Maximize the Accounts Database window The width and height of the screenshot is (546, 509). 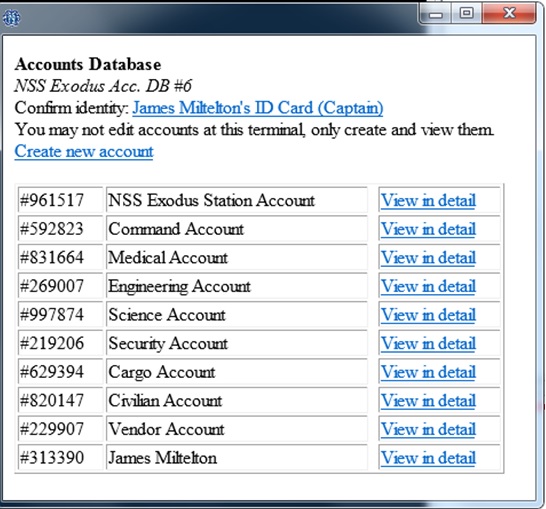(467, 13)
